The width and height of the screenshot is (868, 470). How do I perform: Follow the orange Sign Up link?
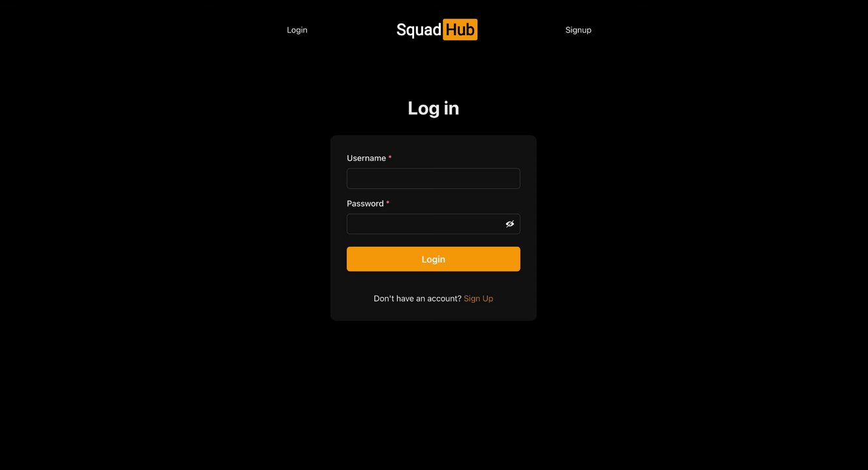point(478,298)
